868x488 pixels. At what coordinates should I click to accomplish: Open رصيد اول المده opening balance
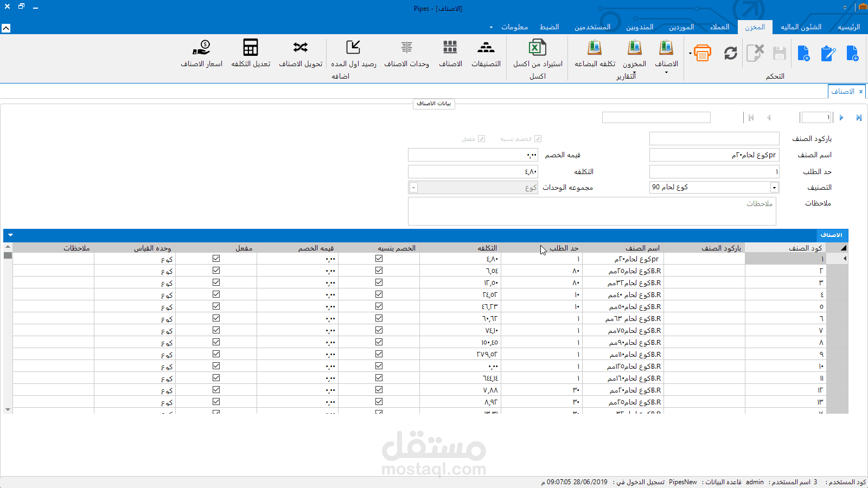pyautogui.click(x=354, y=54)
